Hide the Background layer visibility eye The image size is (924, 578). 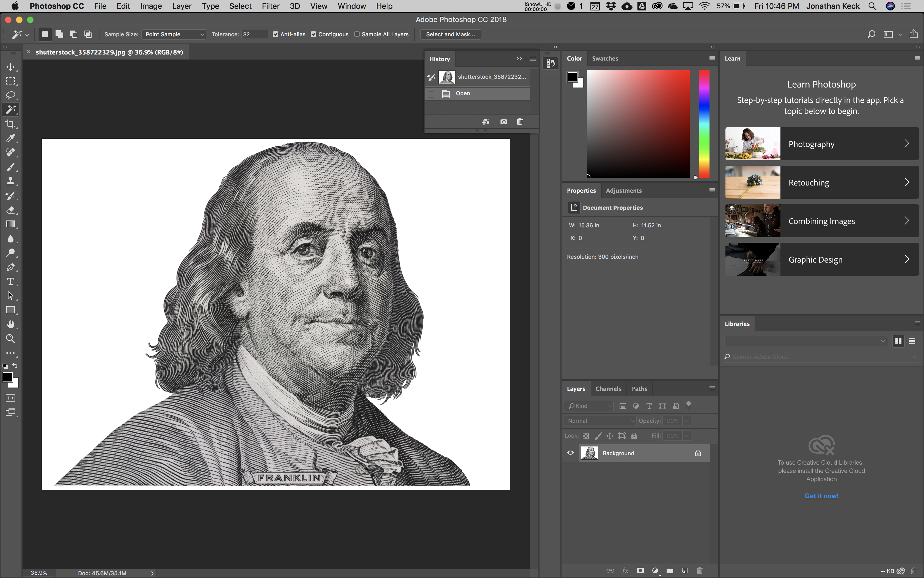570,453
